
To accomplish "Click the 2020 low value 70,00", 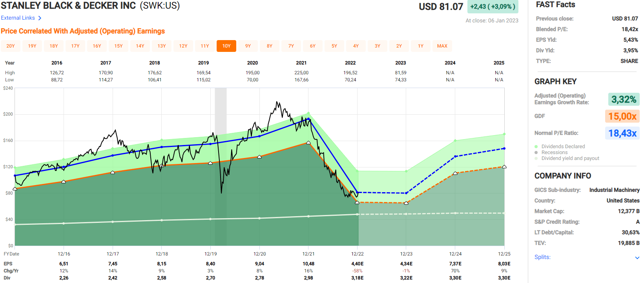I will pyautogui.click(x=253, y=80).
